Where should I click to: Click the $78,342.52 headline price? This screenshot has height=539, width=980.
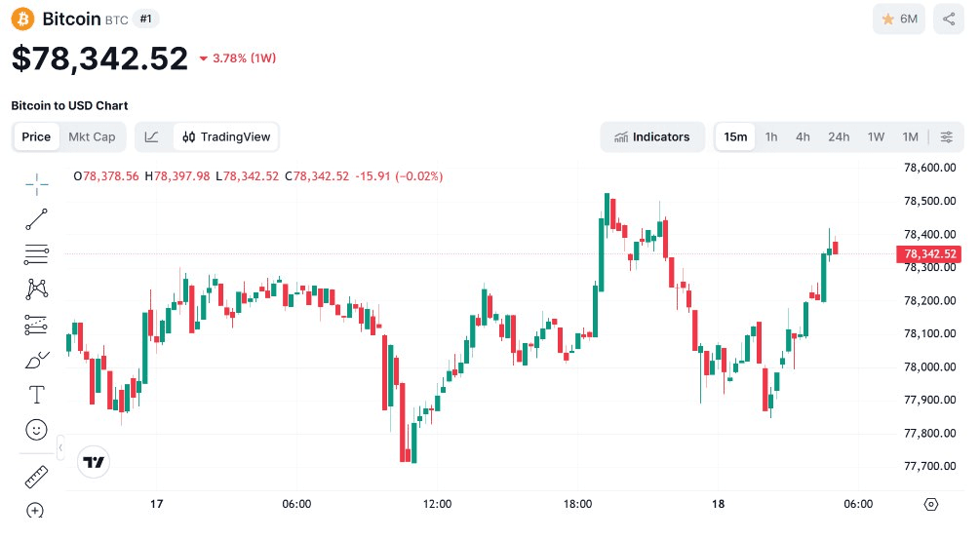[100, 58]
